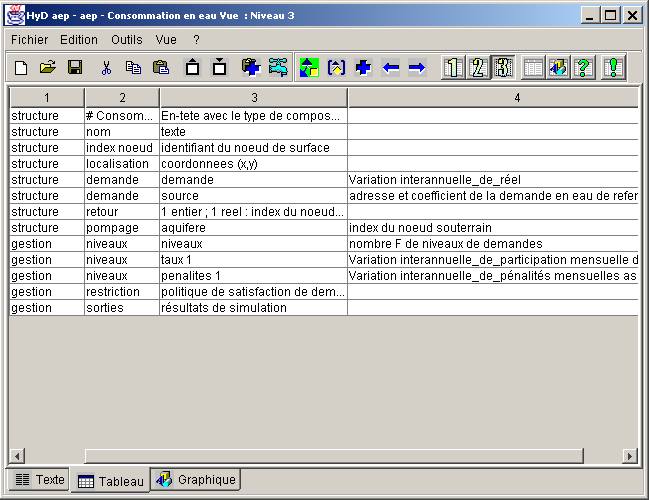Click the box with down-arrow icon
The height and width of the screenshot is (500, 649).
tap(220, 67)
